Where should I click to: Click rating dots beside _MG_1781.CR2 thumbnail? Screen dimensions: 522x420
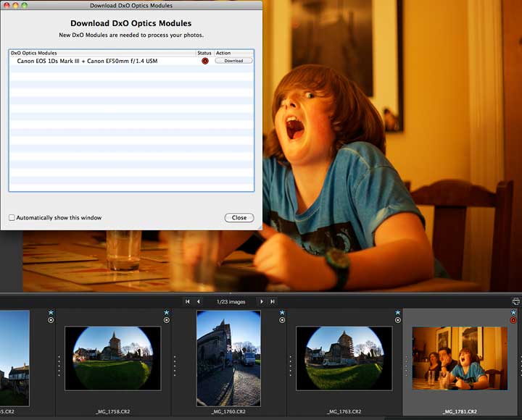pyautogui.click(x=406, y=366)
